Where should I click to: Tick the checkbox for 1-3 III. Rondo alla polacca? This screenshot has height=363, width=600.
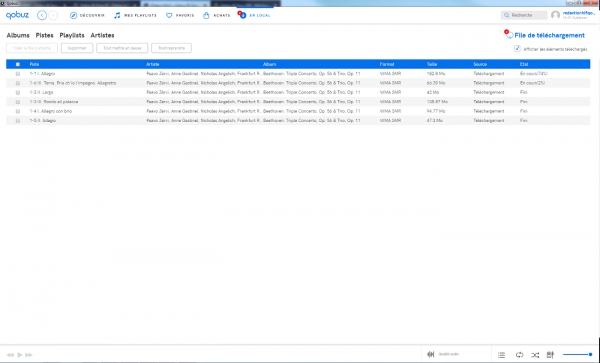point(18,102)
